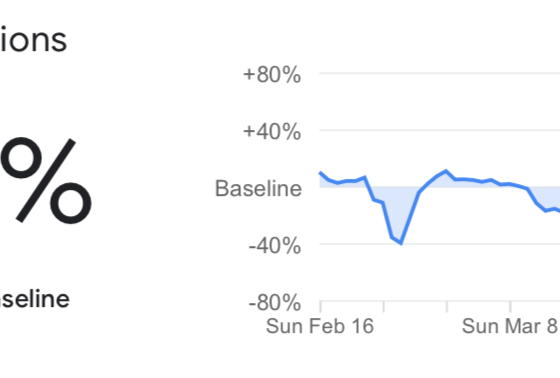Image resolution: width=560 pixels, height=378 pixels.
Task: Click the +80% horizontal gridline
Action: pos(439,73)
